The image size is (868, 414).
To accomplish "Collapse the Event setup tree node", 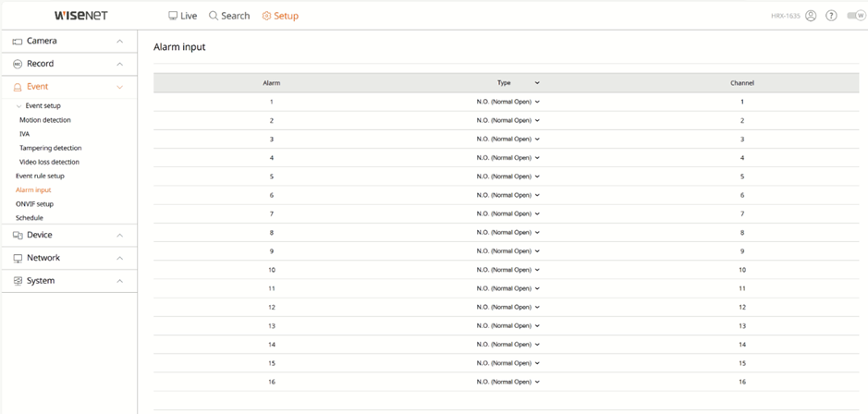I will [x=18, y=105].
